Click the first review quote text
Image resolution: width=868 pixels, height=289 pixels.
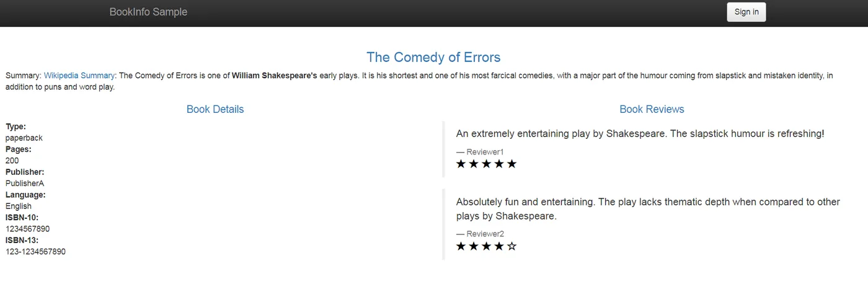point(640,133)
